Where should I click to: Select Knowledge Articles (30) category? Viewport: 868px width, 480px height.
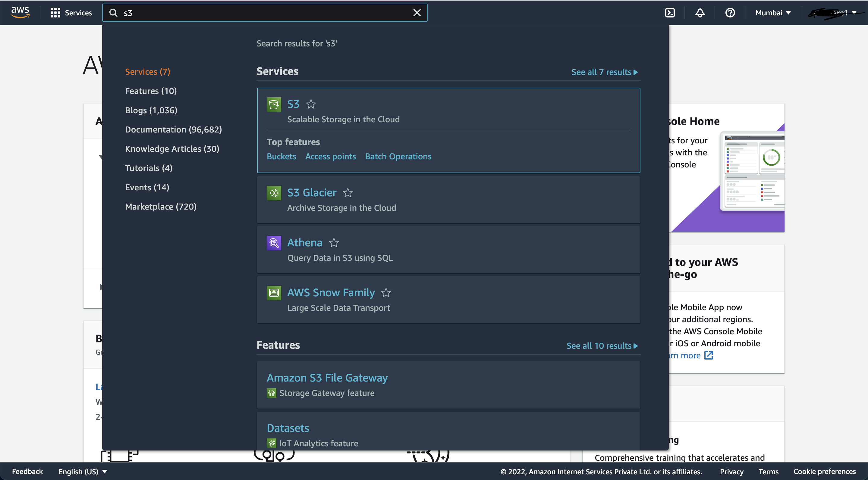[172, 149]
